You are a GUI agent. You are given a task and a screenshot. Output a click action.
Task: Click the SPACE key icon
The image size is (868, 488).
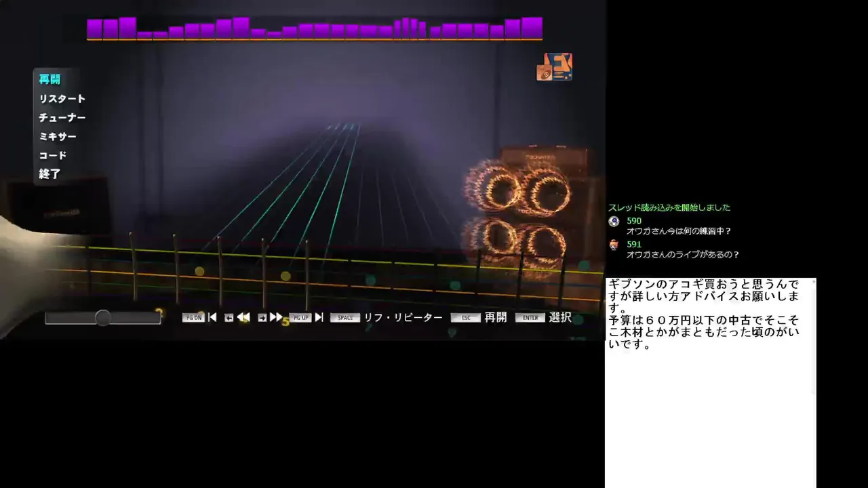point(345,317)
